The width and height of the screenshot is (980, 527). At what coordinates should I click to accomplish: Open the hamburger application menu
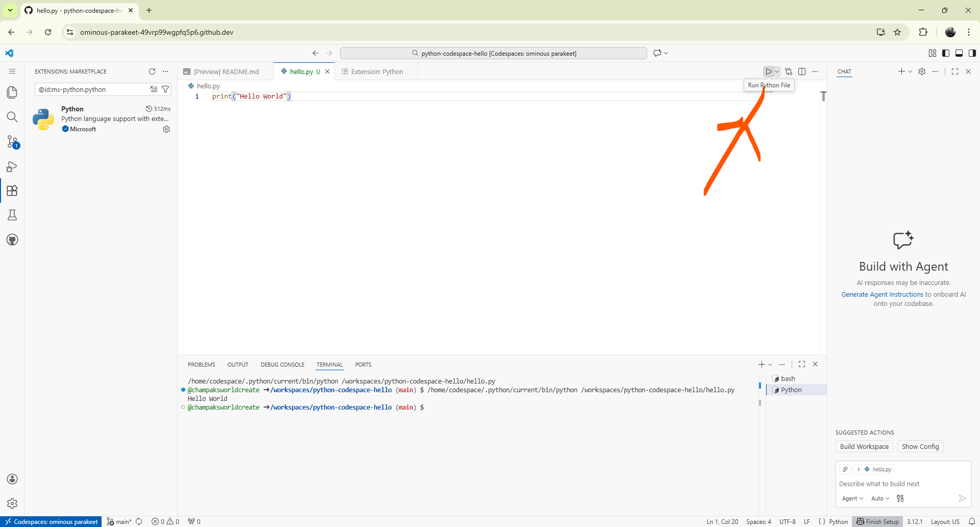(12, 71)
